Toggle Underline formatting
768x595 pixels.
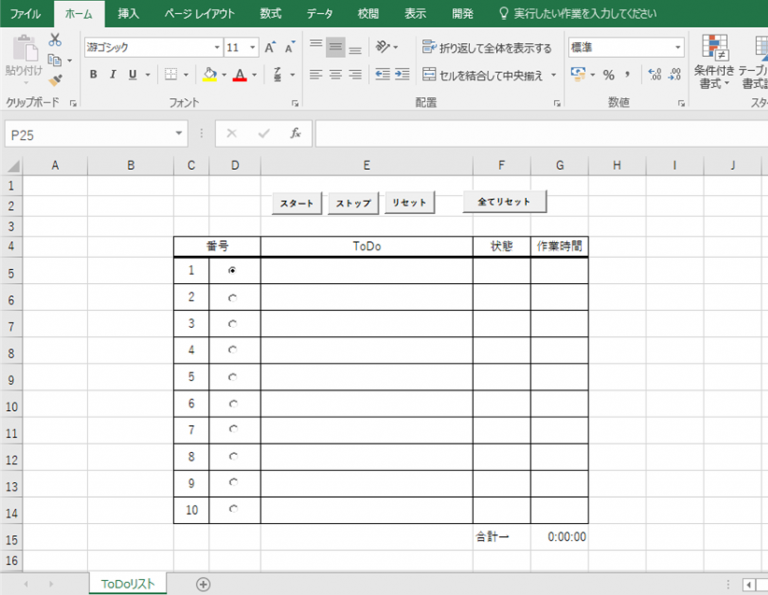[132, 74]
